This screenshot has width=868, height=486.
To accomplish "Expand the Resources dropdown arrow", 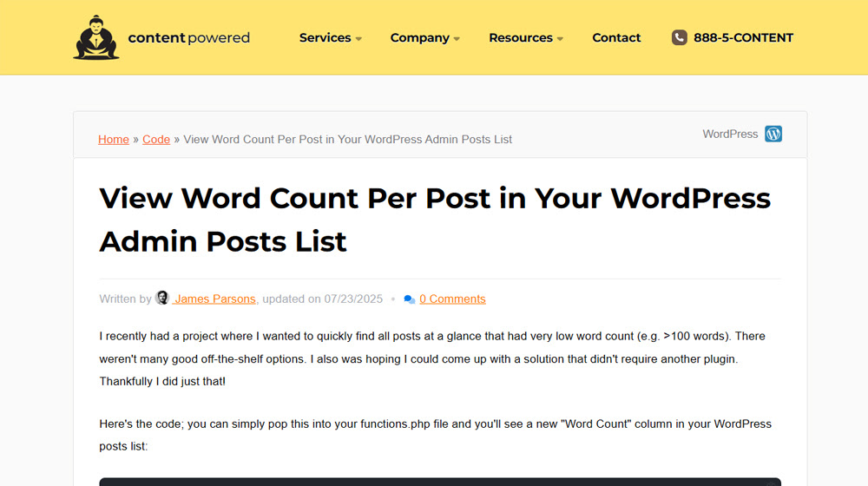I will (560, 39).
